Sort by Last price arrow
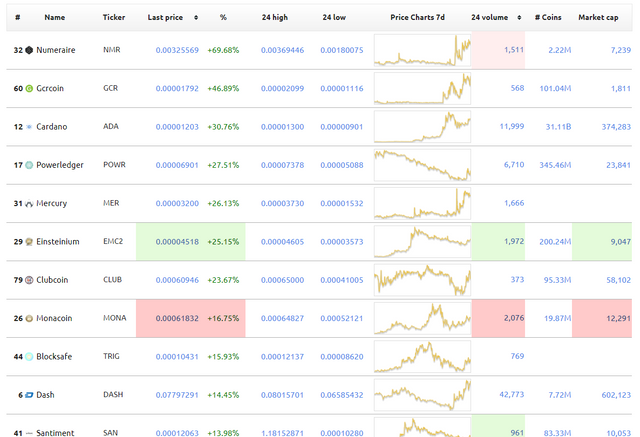640x437 pixels. pyautogui.click(x=196, y=18)
